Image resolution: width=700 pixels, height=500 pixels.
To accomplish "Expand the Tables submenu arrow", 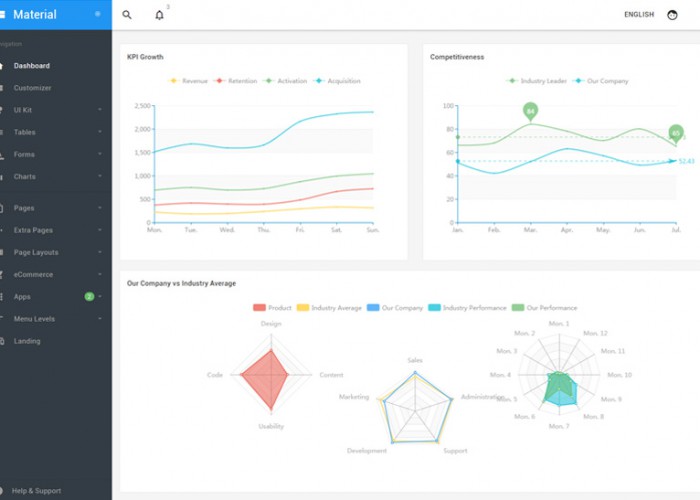I will point(100,132).
